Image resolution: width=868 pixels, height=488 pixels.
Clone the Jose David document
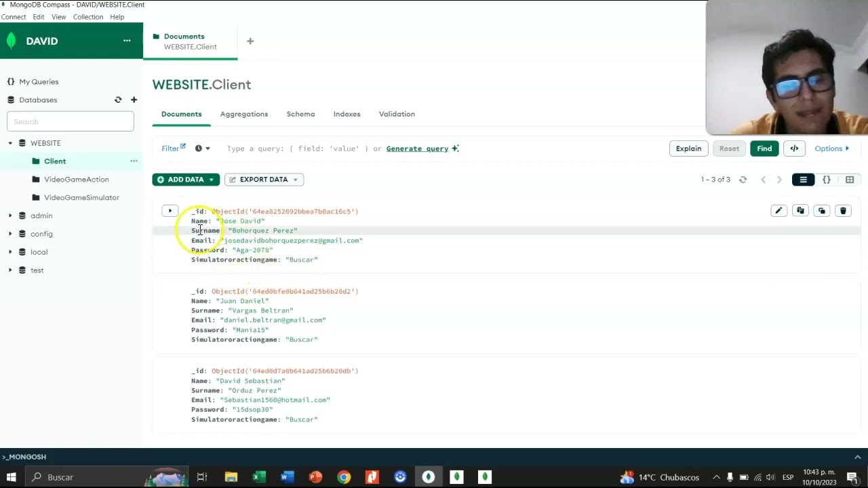822,211
